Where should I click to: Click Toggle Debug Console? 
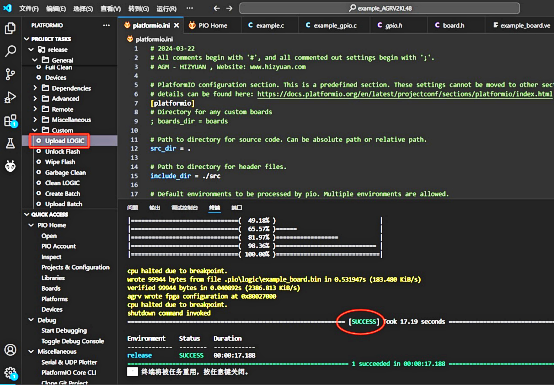pyautogui.click(x=73, y=341)
